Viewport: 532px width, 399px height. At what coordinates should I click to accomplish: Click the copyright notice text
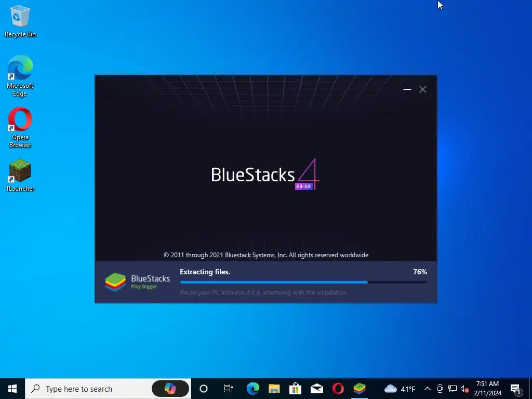tap(266, 255)
